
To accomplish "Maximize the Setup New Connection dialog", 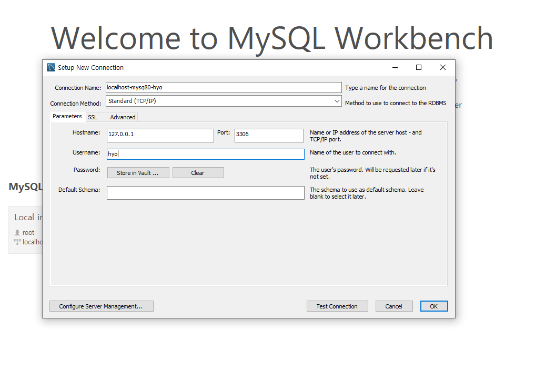I will click(x=419, y=67).
